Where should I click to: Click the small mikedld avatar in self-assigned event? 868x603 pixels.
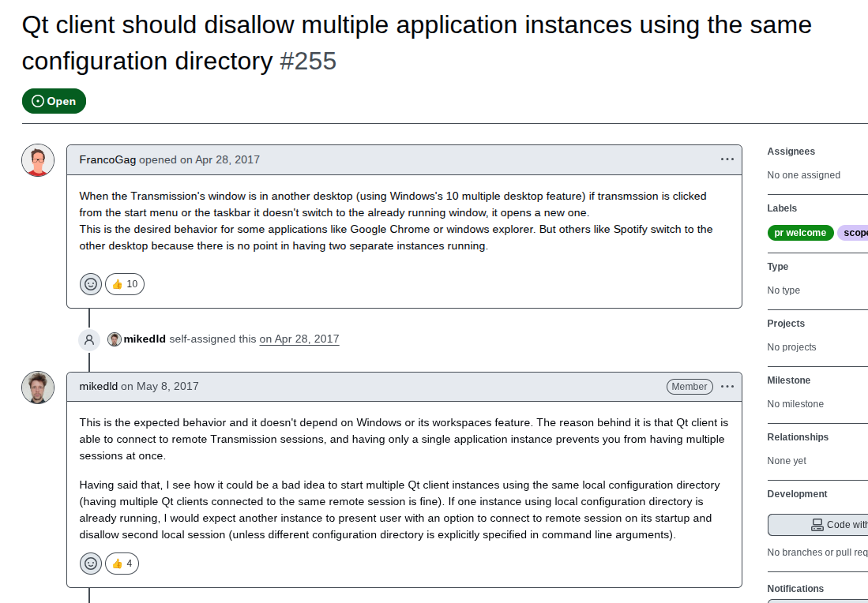coord(114,339)
